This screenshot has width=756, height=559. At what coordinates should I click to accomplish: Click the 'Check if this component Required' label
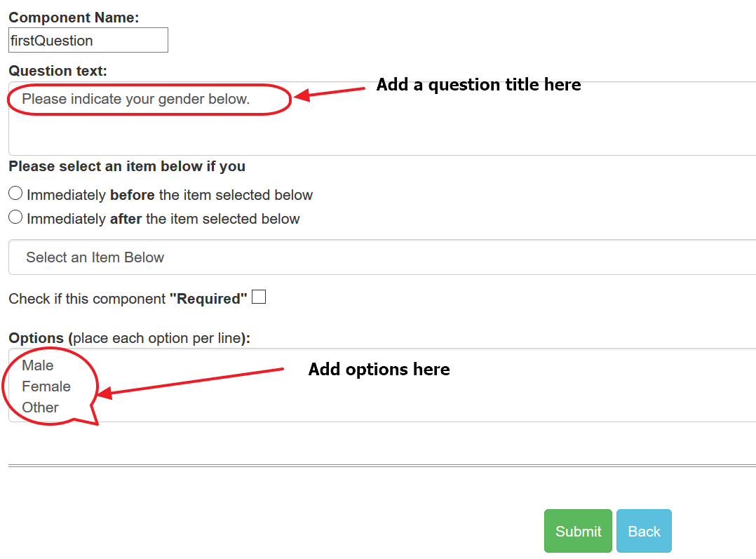pos(128,299)
